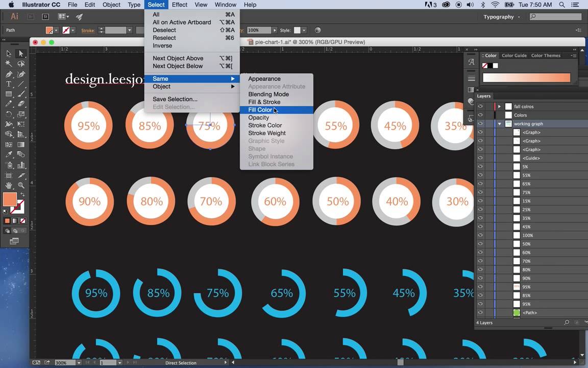Pick the Rectangle tool

click(x=9, y=94)
